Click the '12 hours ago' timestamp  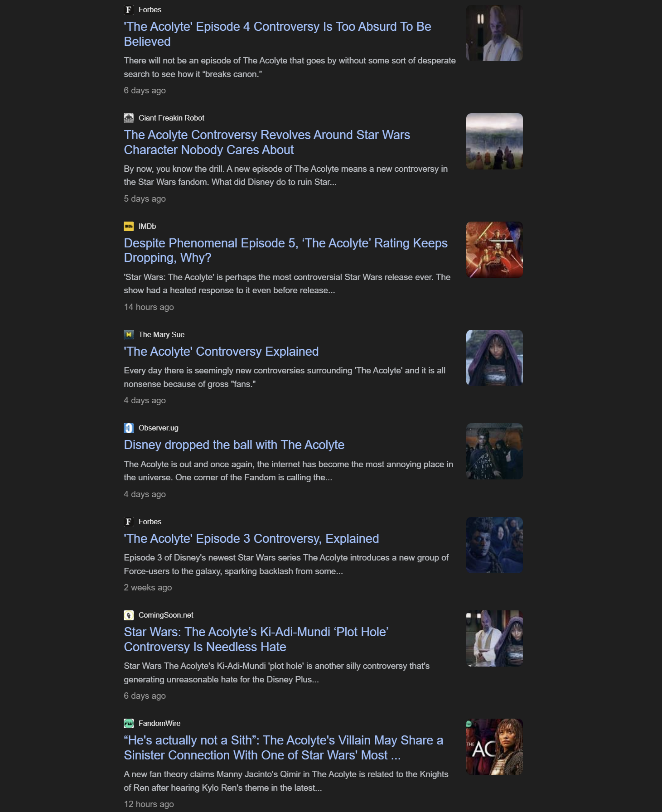click(149, 804)
